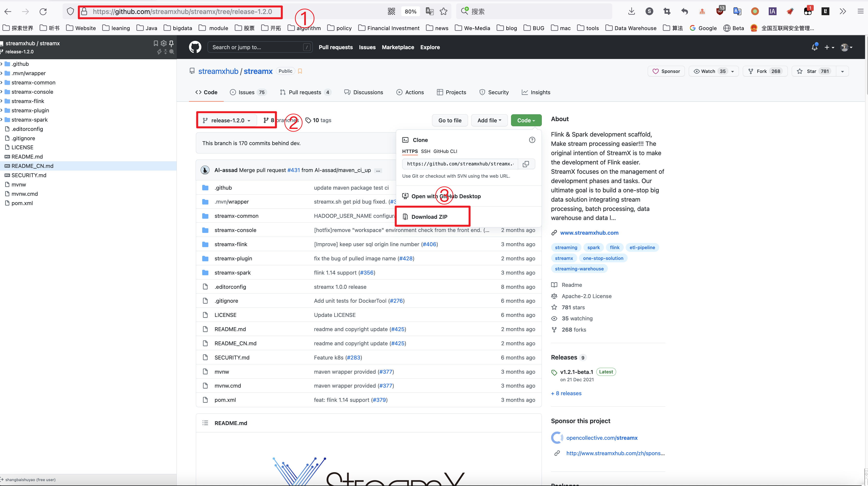
Task: Click translate icon in address bar
Action: point(430,12)
